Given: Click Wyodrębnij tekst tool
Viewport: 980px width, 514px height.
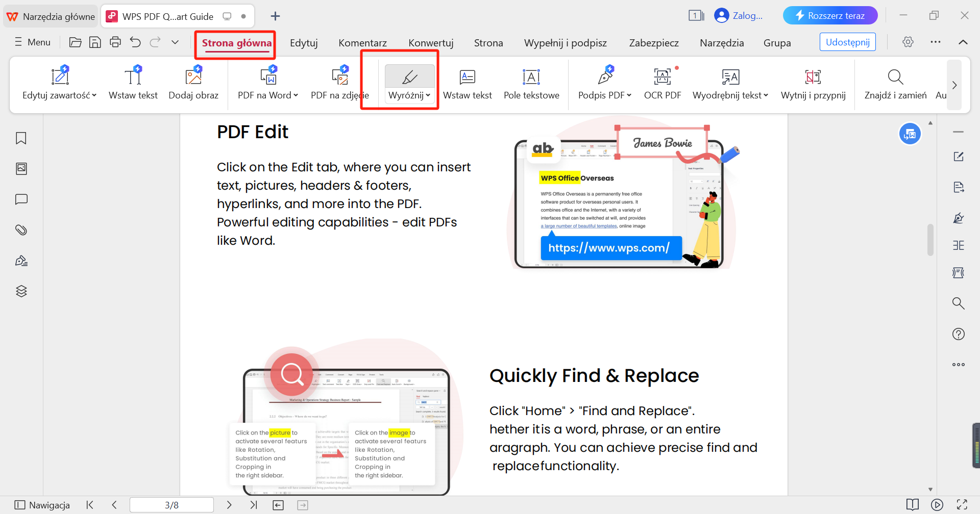Looking at the screenshot, I should [x=730, y=83].
